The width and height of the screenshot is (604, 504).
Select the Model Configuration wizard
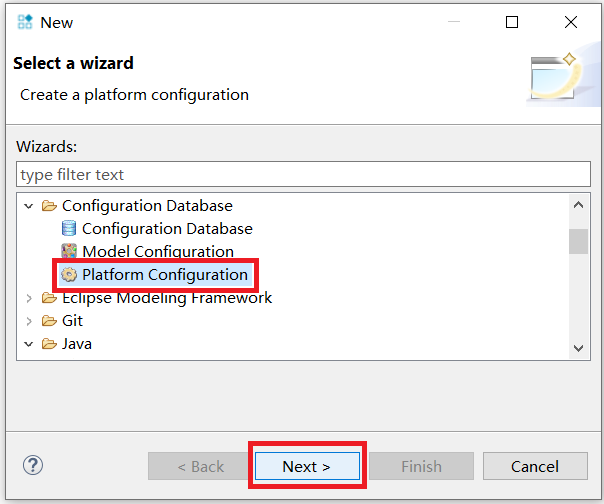(x=157, y=252)
